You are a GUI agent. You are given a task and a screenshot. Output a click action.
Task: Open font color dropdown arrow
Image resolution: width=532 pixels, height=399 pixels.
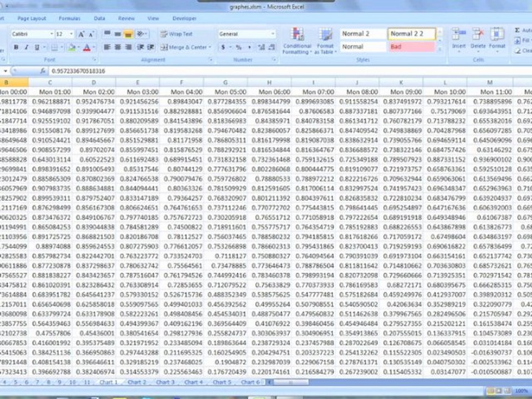click(94, 48)
